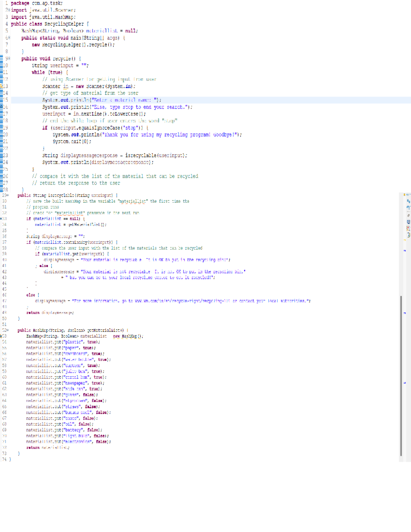Click 'materiallist.put("electronics", false);' line

pos(68,442)
